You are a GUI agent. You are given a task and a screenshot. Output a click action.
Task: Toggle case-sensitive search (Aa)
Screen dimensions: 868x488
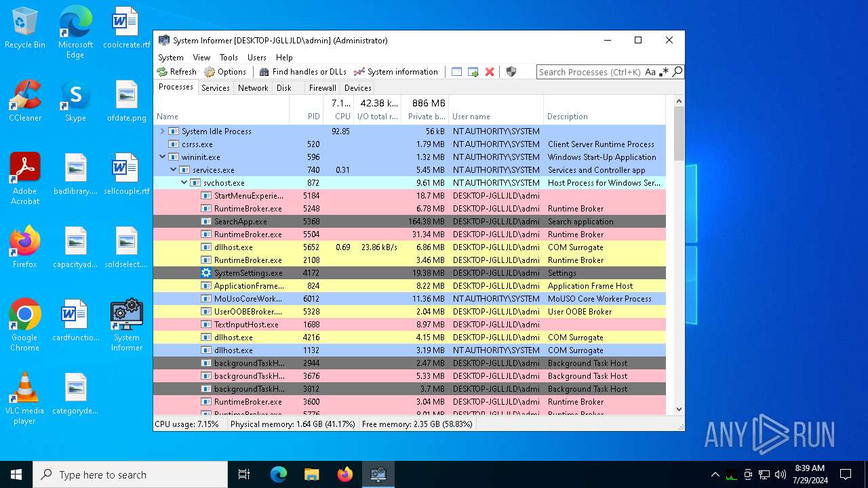pos(650,72)
